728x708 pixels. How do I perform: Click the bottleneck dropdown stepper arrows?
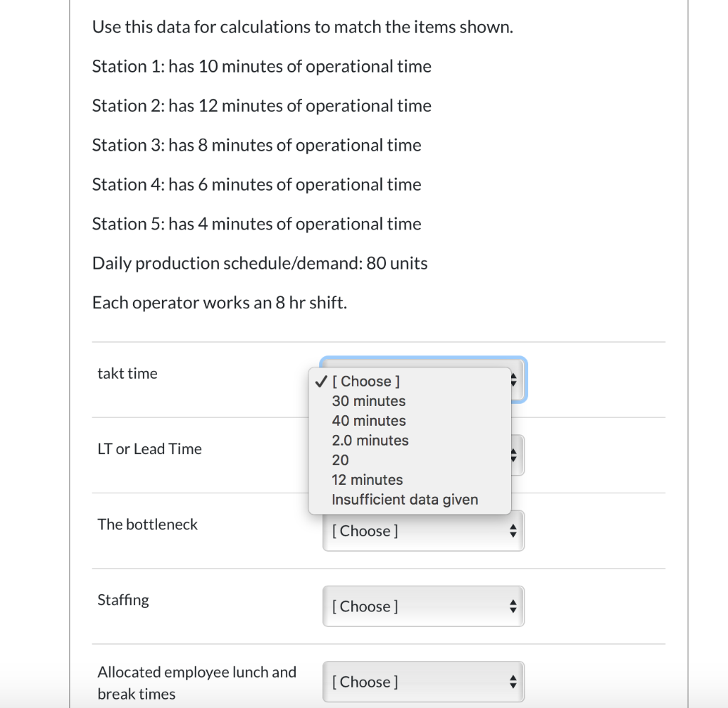[513, 530]
